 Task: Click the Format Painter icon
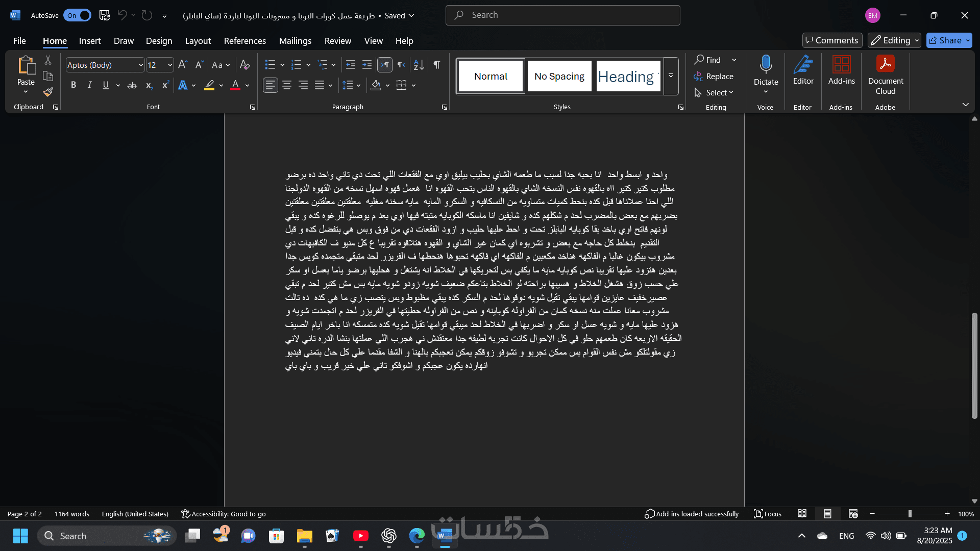(48, 92)
